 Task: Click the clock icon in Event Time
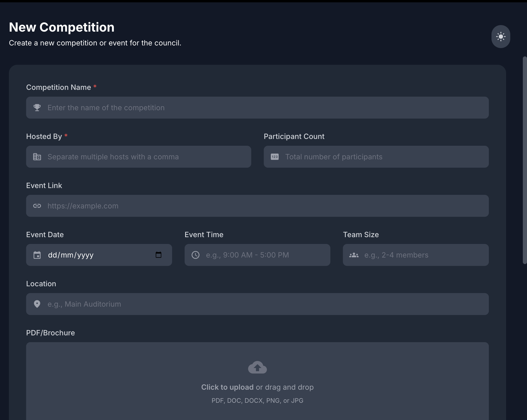pyautogui.click(x=195, y=255)
